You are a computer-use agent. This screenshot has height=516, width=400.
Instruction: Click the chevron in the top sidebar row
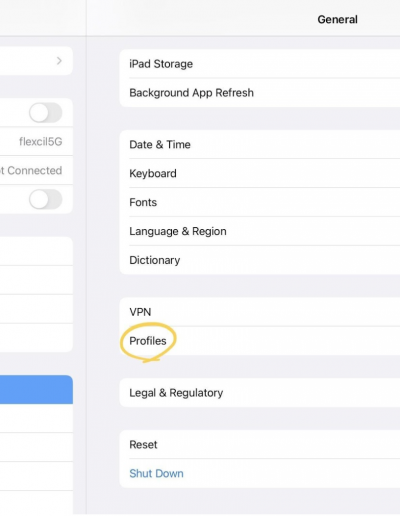[x=59, y=61]
